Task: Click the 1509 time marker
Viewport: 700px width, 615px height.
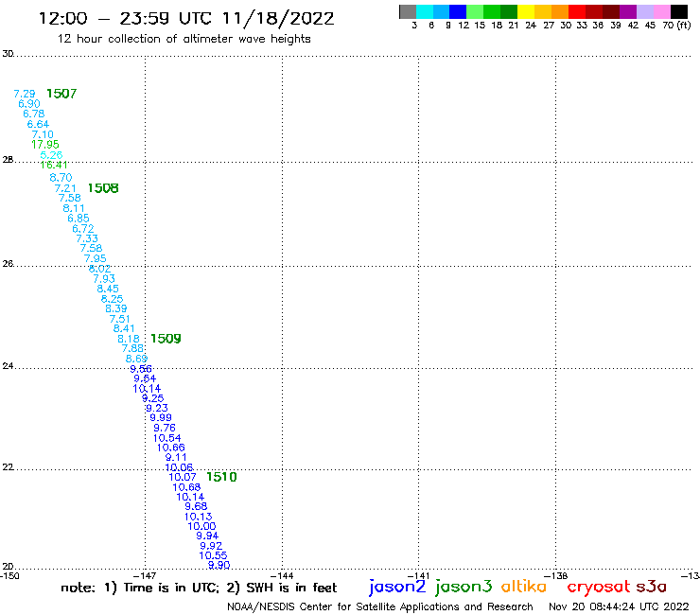Action: point(166,339)
